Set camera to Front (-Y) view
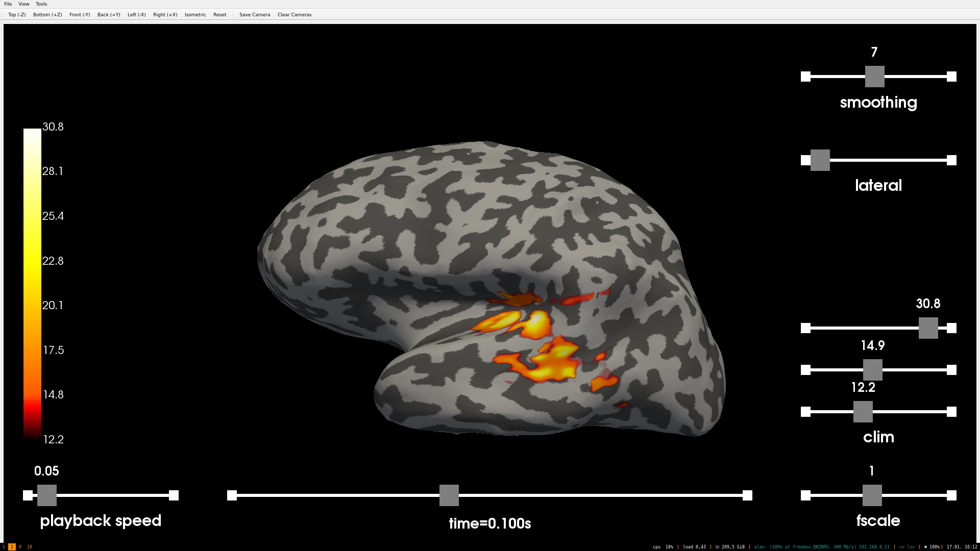 click(x=80, y=15)
